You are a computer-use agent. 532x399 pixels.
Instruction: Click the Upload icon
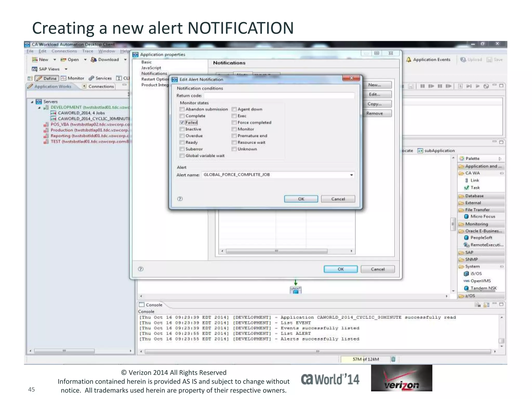(463, 60)
